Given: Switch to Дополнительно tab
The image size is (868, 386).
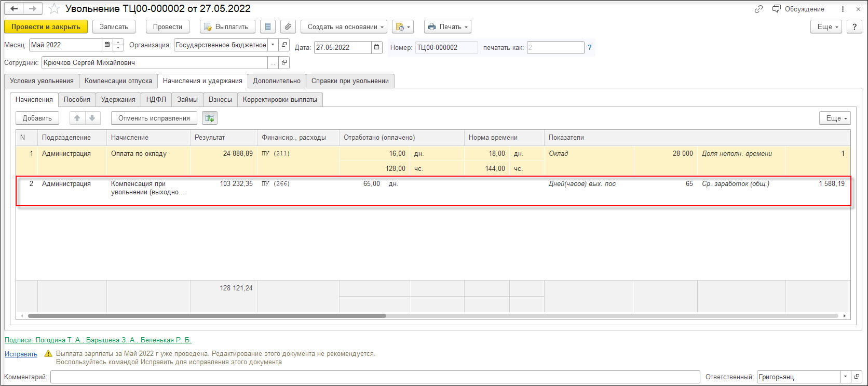Looking at the screenshot, I should [277, 81].
